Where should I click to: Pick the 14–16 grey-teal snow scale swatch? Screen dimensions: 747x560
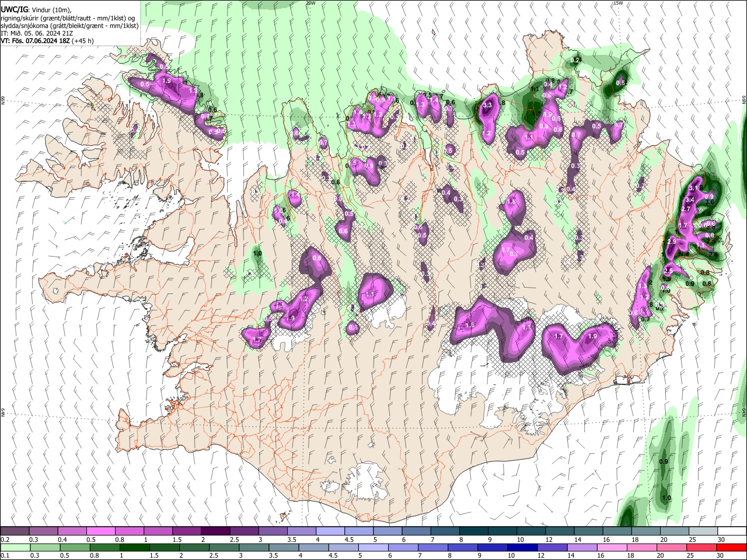tap(589, 531)
